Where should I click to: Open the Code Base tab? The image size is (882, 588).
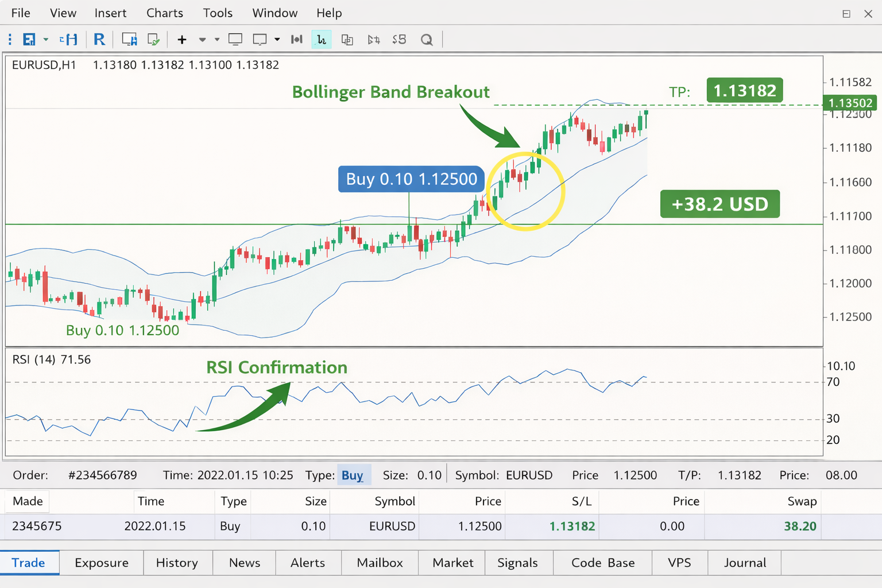(603, 563)
